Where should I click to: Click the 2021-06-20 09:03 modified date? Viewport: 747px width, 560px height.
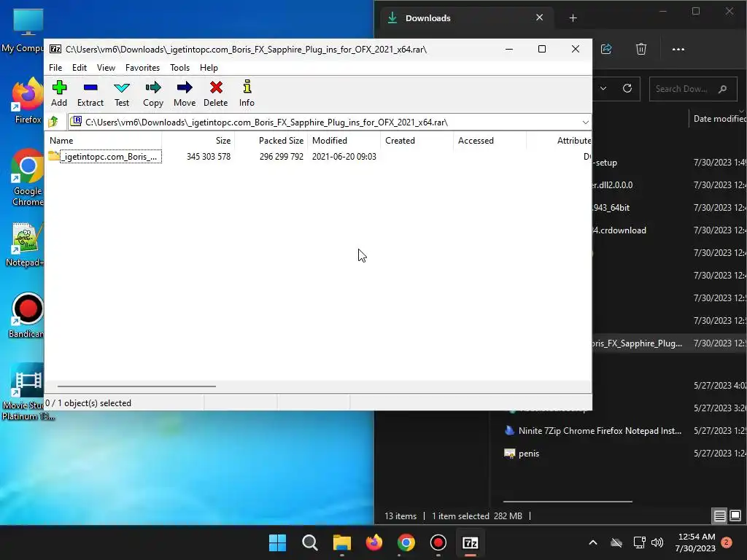[344, 157]
